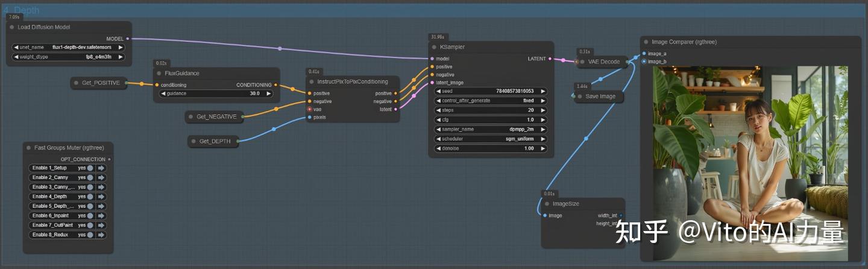Increase denoise value with right arrow

coord(542,148)
